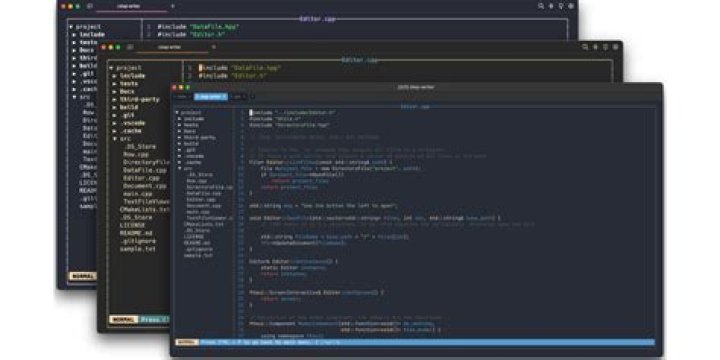The height and width of the screenshot is (360, 720).
Task: Switch to the first tab in front window
Action: [x=182, y=97]
